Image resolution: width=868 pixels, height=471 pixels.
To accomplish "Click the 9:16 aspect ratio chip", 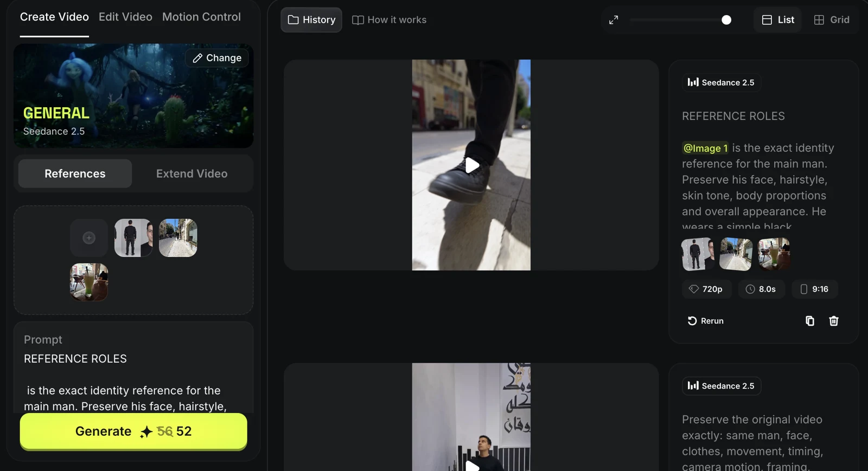I will tap(815, 289).
